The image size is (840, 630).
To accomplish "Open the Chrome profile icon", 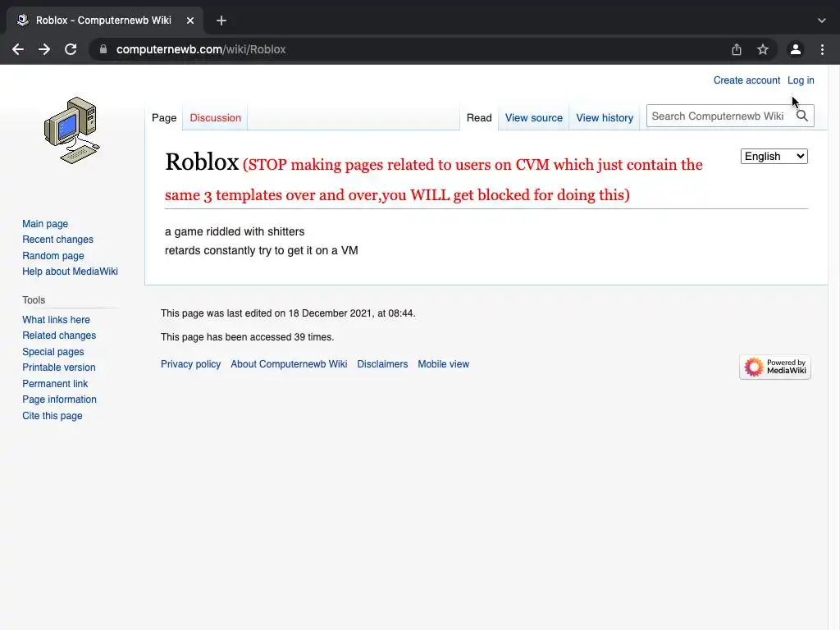I will [796, 49].
